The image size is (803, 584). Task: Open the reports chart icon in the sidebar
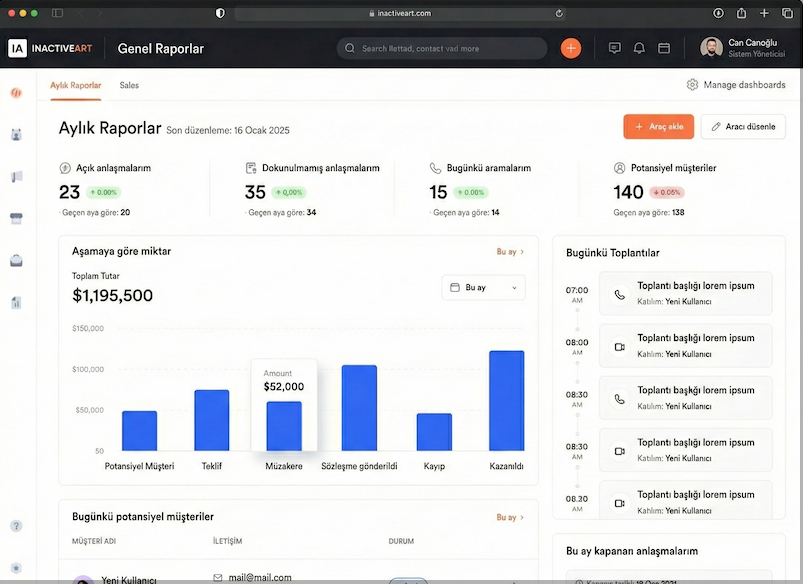15,302
